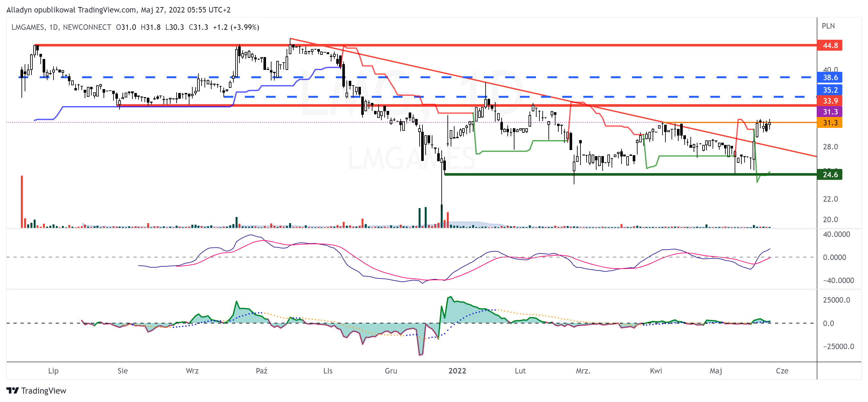The height and width of the screenshot is (402, 868).
Task: Click the Paź month label on time axis
Action: (x=262, y=371)
